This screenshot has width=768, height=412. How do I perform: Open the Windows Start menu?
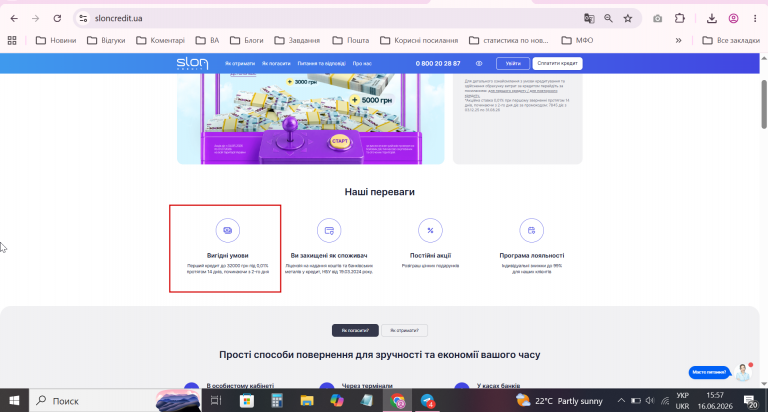(x=14, y=401)
